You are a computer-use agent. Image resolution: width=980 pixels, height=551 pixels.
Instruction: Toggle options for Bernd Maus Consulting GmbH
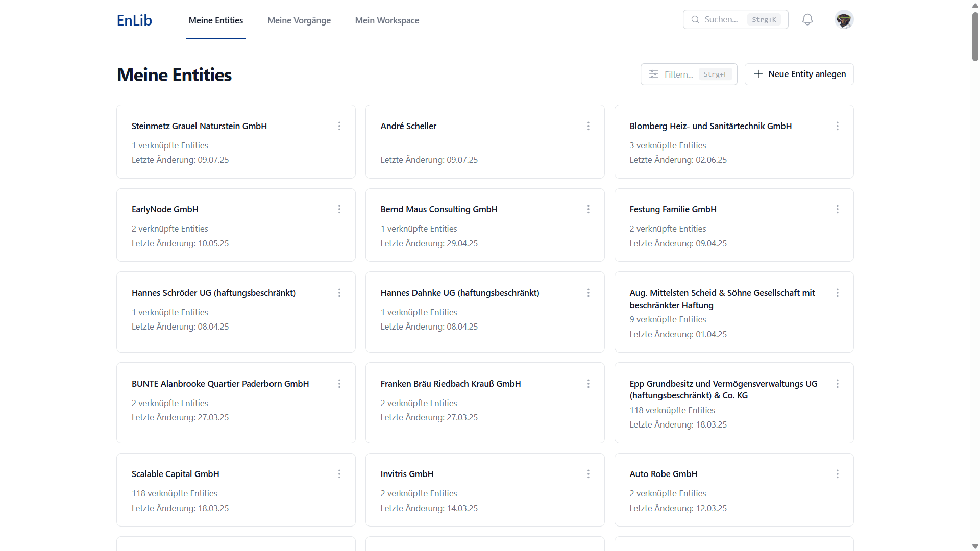[x=589, y=209]
